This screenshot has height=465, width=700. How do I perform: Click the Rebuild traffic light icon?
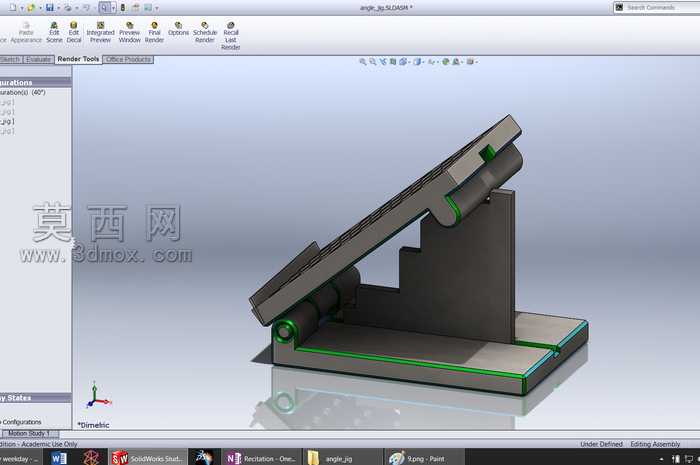(123, 8)
